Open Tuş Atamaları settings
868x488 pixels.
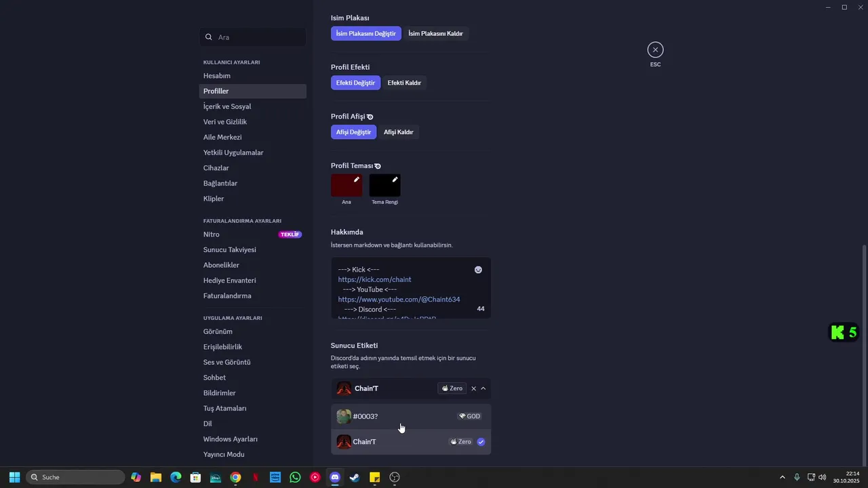(x=253, y=409)
